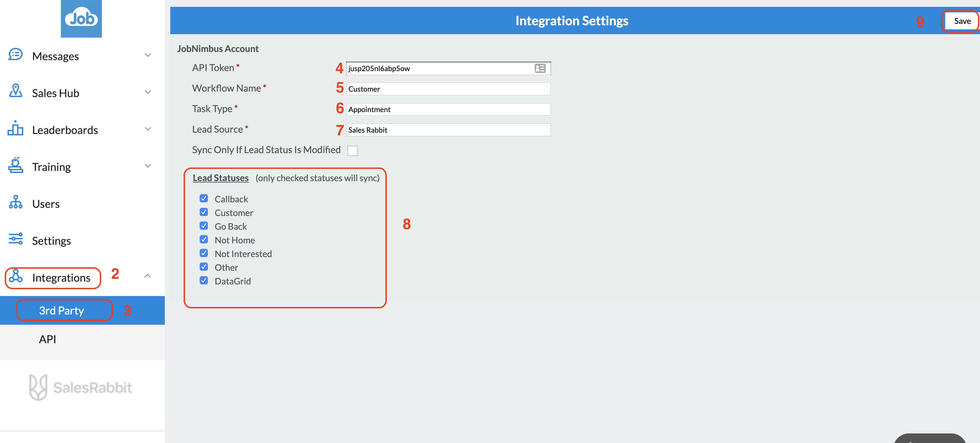Click the JobNimbus Account heading
This screenshot has width=980, height=443.
[x=217, y=49]
